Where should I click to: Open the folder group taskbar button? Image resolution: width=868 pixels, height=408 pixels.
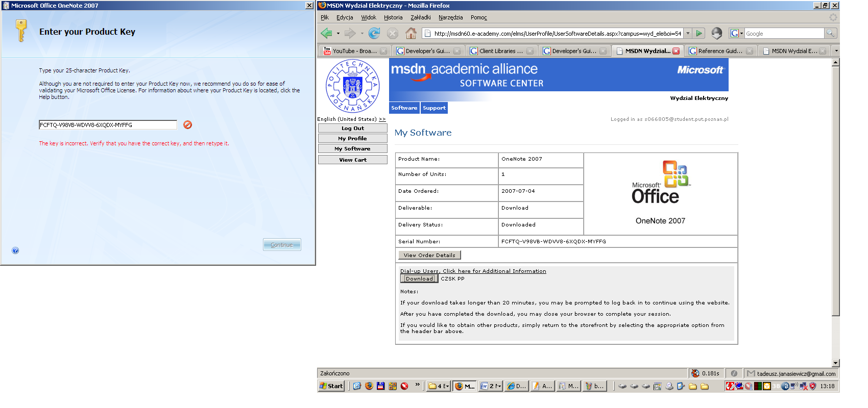439,386
